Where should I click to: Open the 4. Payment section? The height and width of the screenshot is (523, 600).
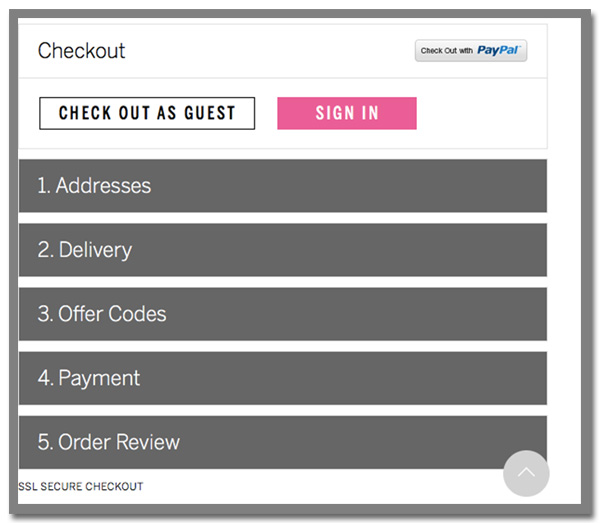point(283,378)
